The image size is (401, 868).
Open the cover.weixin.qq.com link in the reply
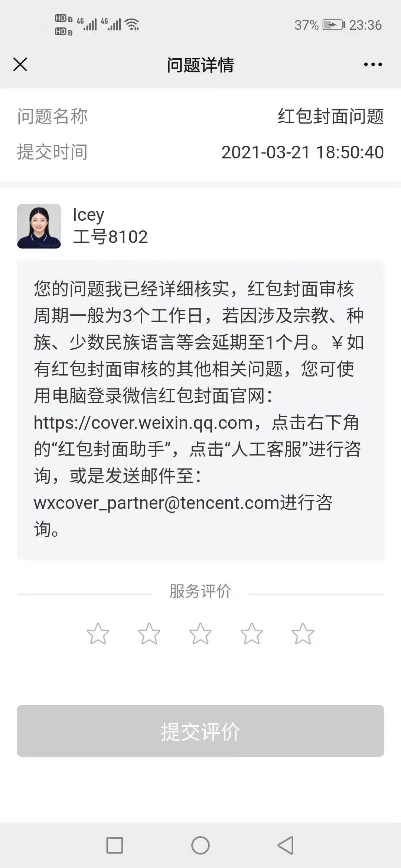click(x=143, y=423)
